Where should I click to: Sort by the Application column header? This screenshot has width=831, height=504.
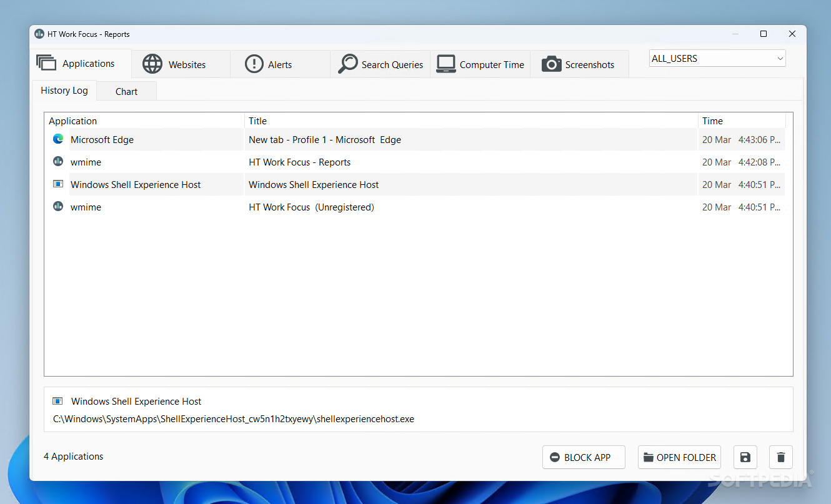(144, 121)
